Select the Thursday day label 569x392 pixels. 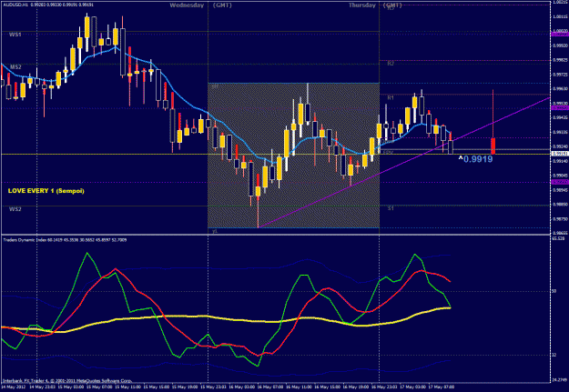tap(361, 5)
